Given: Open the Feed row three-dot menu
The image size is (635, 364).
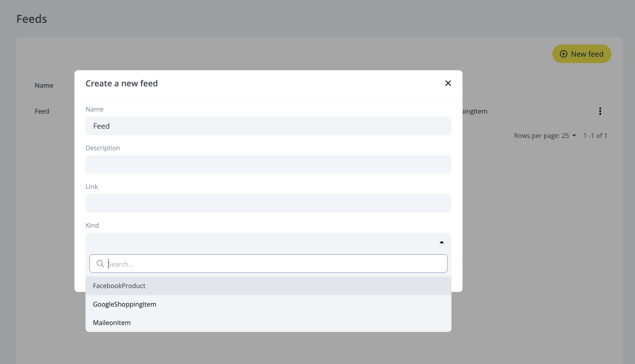Looking at the screenshot, I should [x=600, y=111].
